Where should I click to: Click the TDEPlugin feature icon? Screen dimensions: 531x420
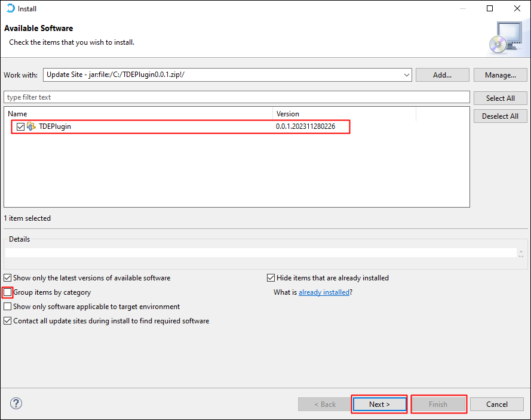click(32, 126)
